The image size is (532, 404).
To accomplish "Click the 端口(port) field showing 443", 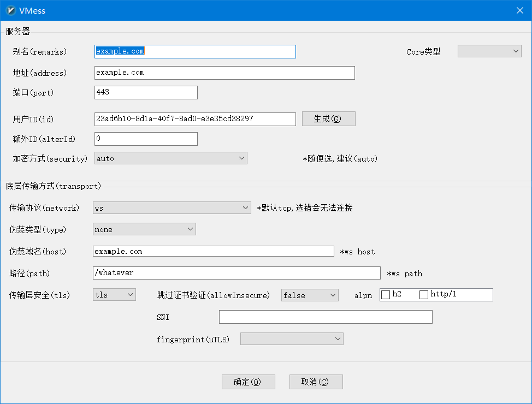I will pos(145,92).
